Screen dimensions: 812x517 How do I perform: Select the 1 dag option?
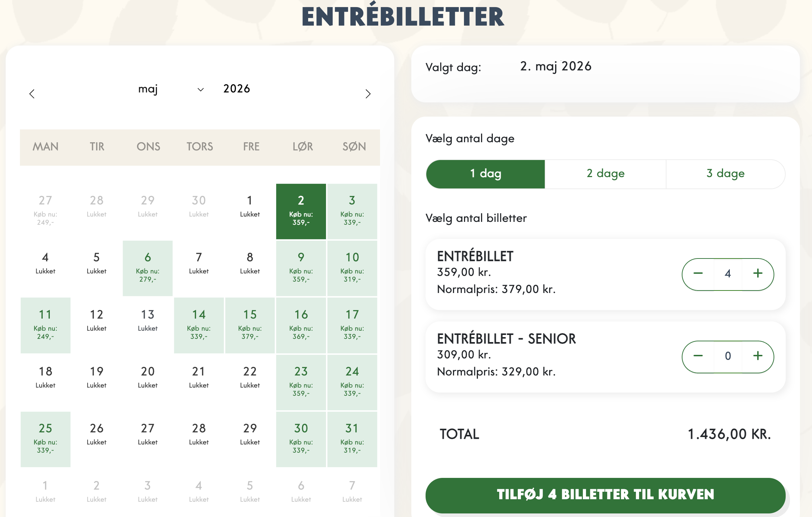(485, 174)
